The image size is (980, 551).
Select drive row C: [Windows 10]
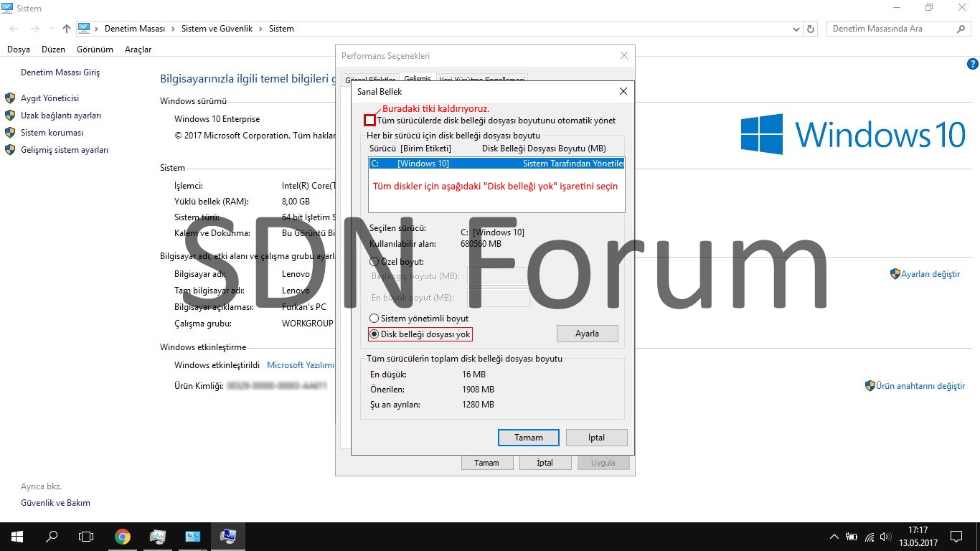(x=496, y=164)
